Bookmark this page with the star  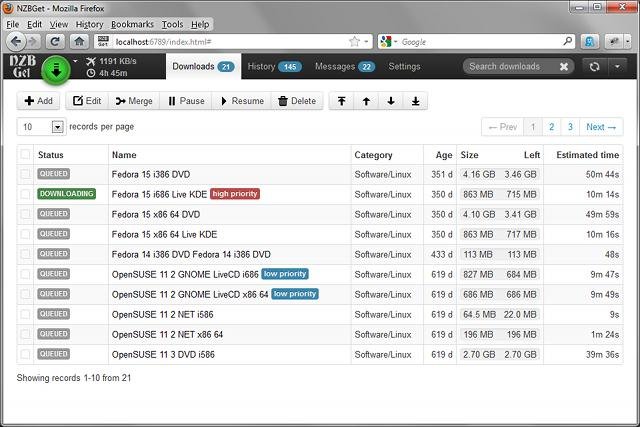tap(354, 42)
